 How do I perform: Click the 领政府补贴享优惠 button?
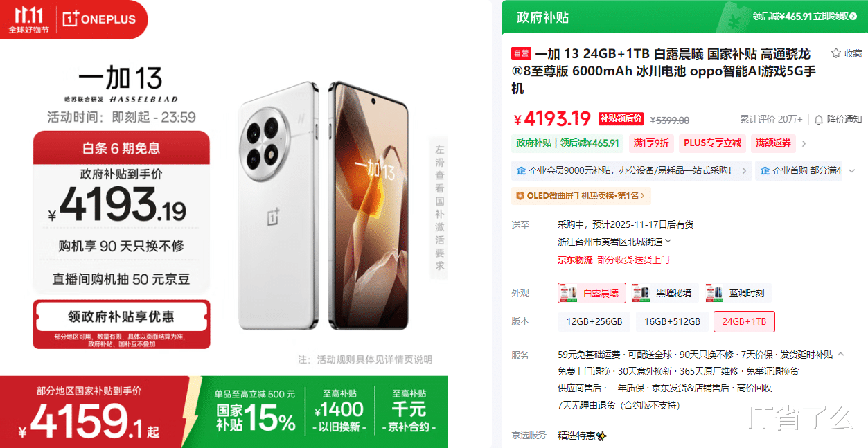(x=121, y=316)
